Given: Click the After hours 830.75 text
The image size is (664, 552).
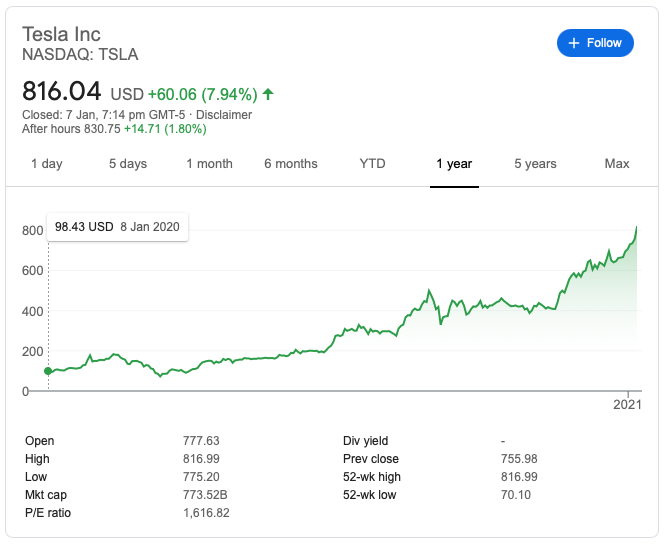Looking at the screenshot, I should (71, 129).
